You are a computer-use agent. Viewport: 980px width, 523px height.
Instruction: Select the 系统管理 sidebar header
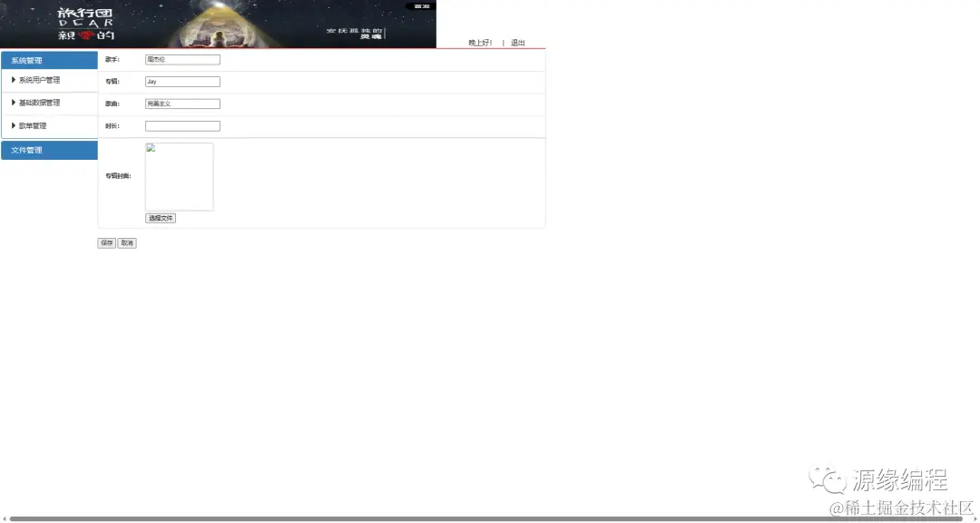26,60
